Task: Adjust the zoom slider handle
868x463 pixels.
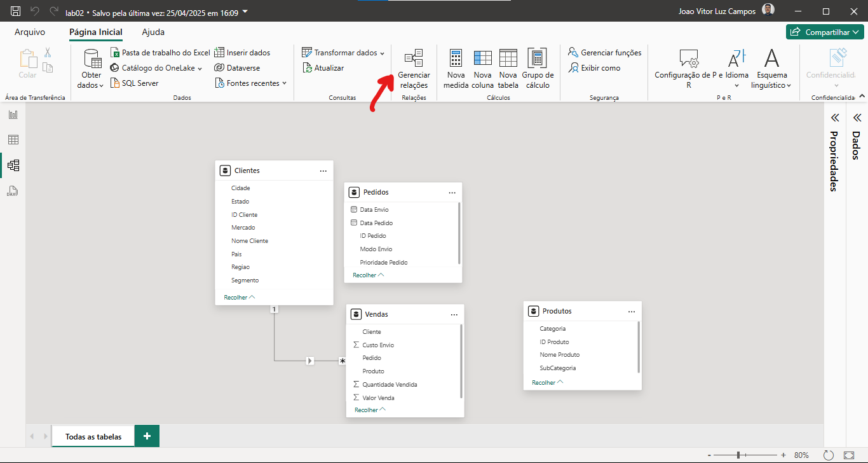Action: [738, 455]
